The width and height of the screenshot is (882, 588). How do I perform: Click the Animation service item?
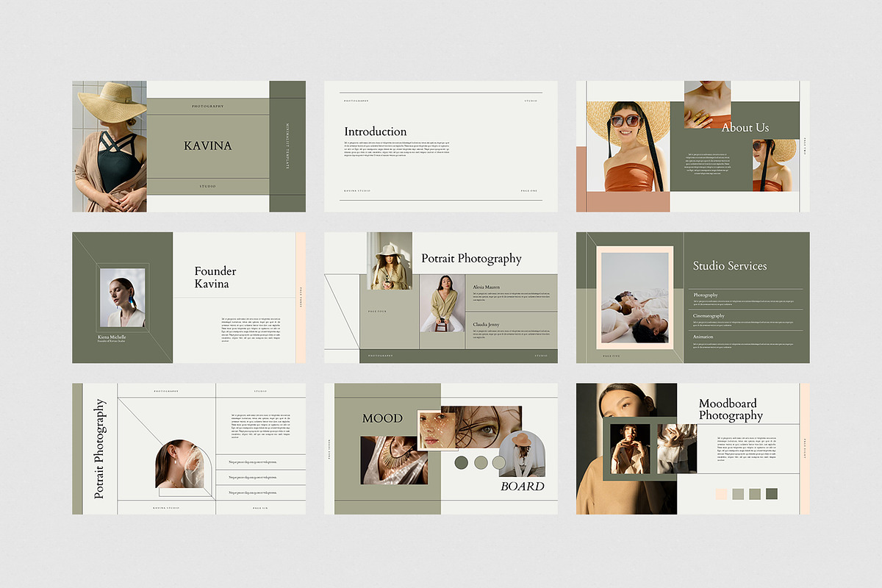703,337
